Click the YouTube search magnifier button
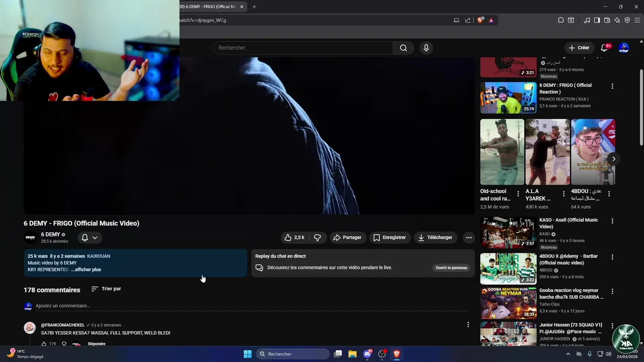 coord(404,48)
